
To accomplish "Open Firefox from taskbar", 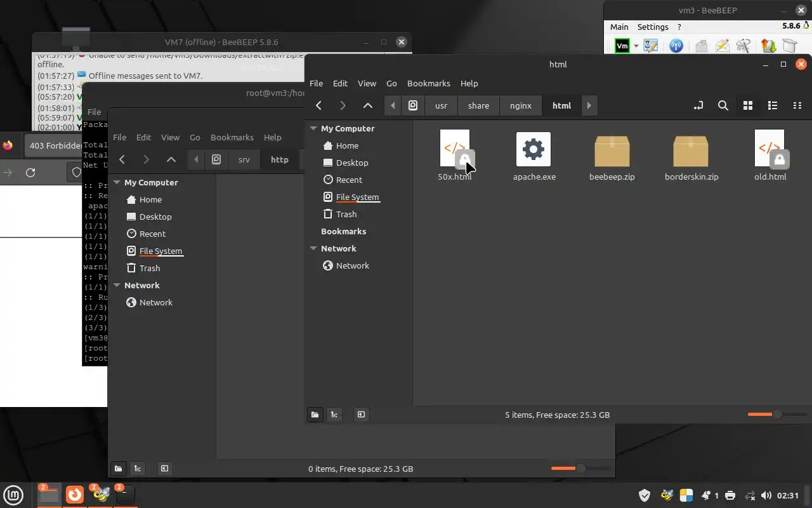I will click(75, 494).
